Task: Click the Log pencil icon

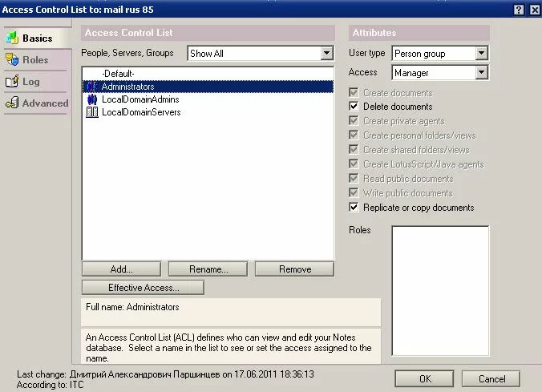Action: click(11, 82)
